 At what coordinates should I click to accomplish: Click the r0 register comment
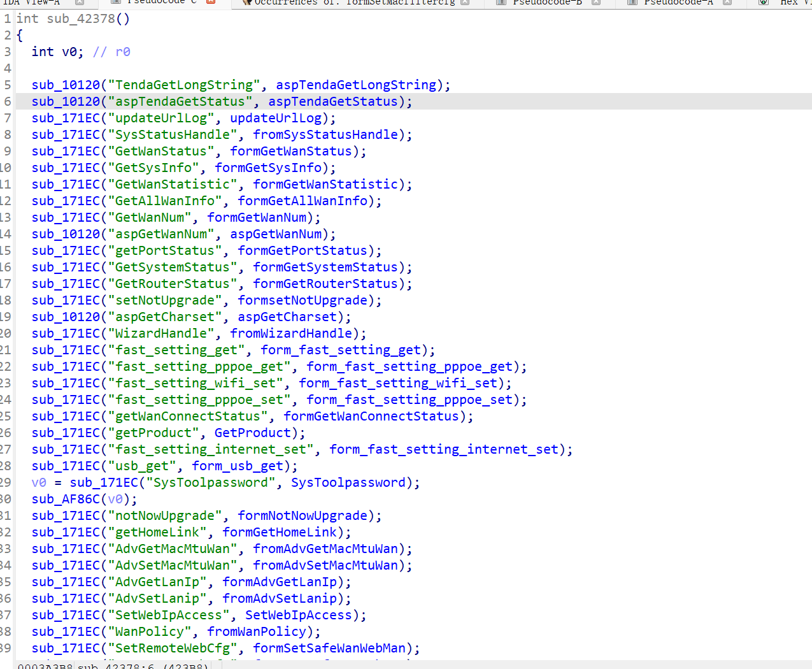point(123,52)
